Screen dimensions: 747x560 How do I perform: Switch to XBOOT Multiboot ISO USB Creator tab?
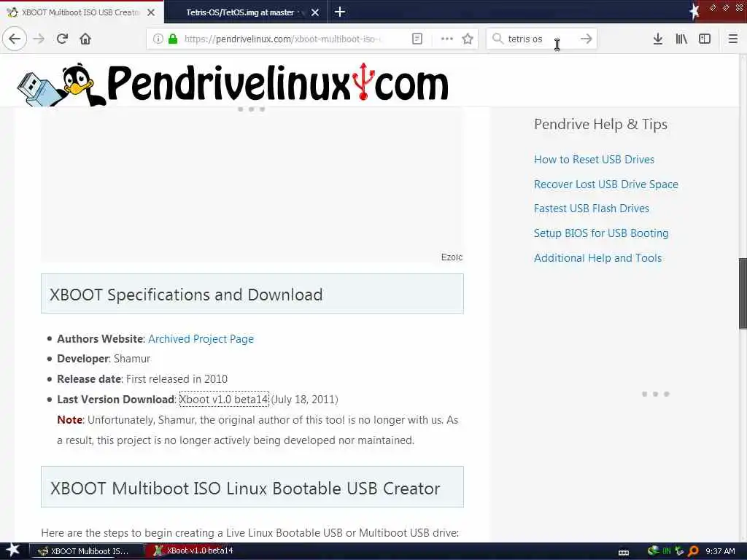[82, 12]
